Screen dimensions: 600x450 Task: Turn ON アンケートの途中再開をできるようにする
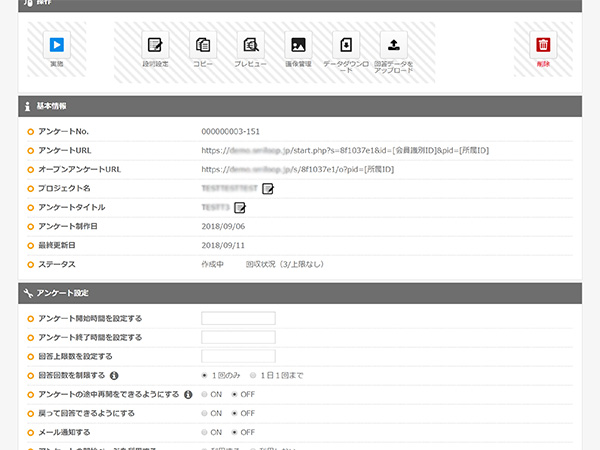click(205, 395)
